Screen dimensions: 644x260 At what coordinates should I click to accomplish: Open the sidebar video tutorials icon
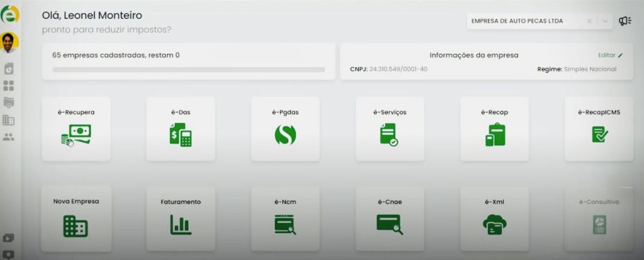8,238
